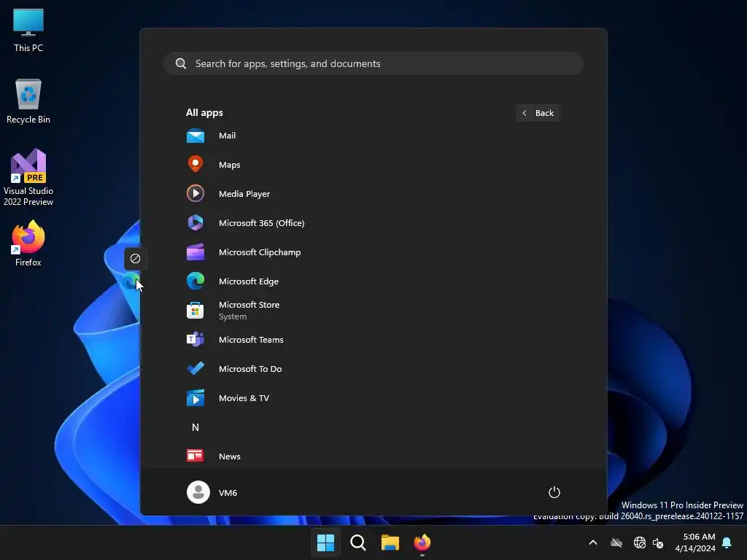The width and height of the screenshot is (747, 560).
Task: Launch the Microsoft 365 (Office) icon
Action: click(x=196, y=222)
